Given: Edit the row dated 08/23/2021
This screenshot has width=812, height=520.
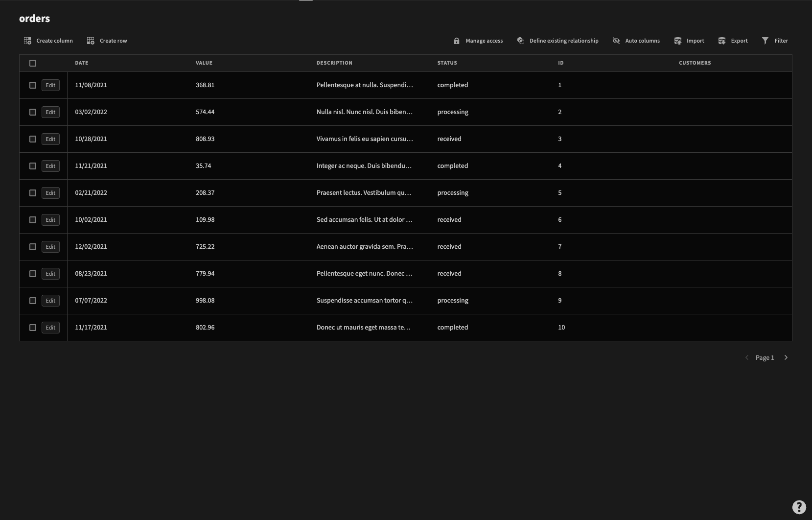Looking at the screenshot, I should pos(50,274).
